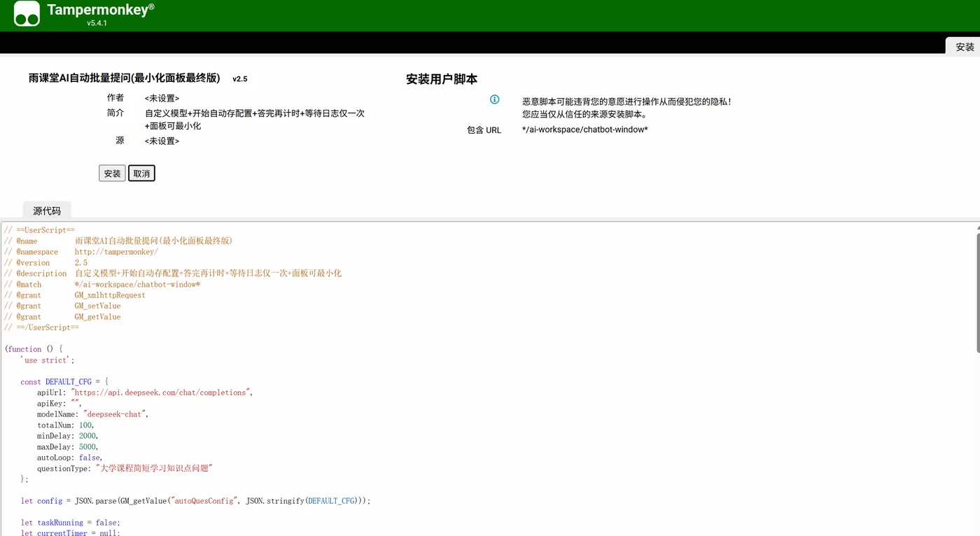Screen dimensions: 980x536
Task: Click the 作者 label
Action: tap(115, 98)
